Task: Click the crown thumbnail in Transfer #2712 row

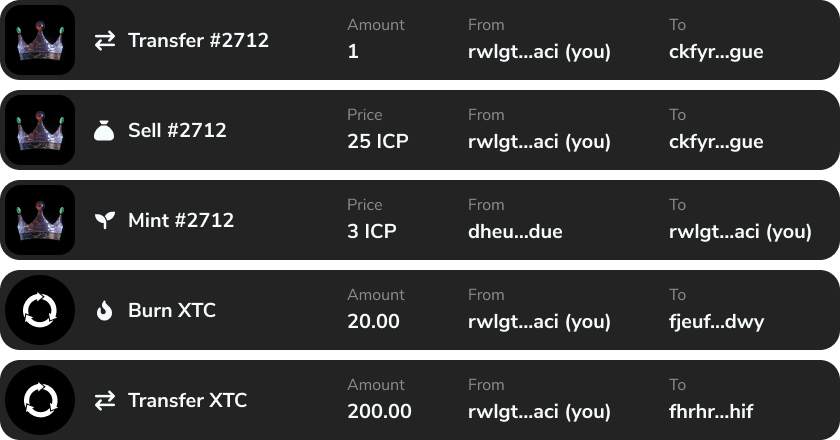Action: (x=40, y=40)
